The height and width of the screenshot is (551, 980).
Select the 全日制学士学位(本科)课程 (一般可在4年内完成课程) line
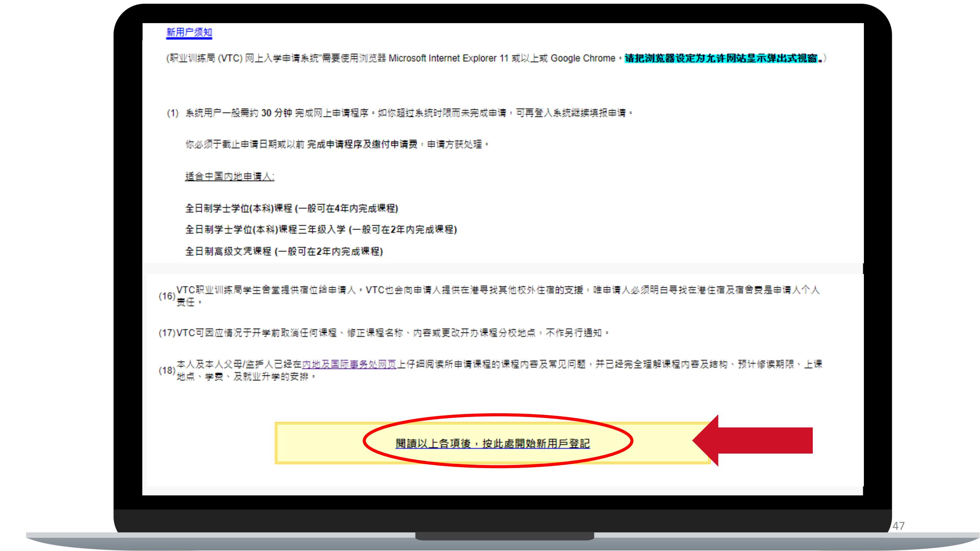292,208
